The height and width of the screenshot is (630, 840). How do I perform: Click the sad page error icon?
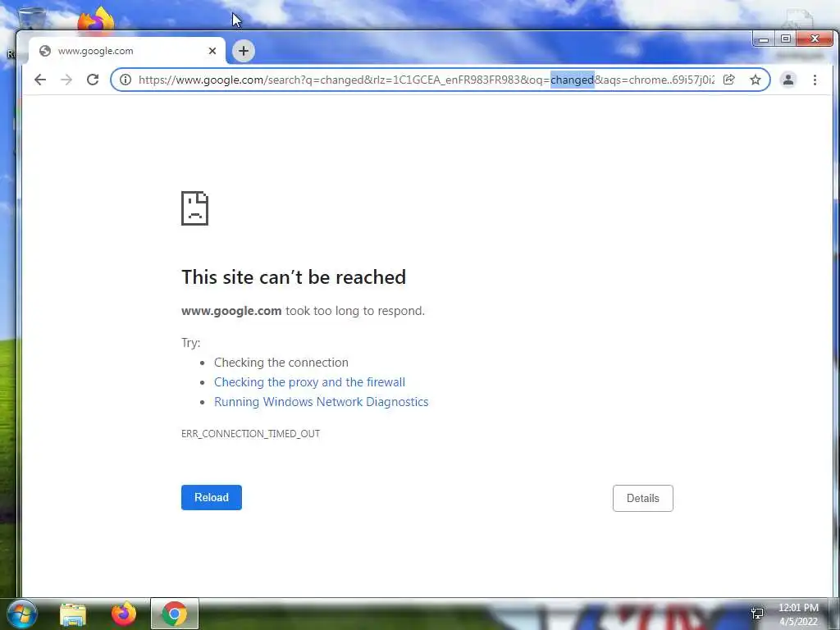click(x=194, y=208)
